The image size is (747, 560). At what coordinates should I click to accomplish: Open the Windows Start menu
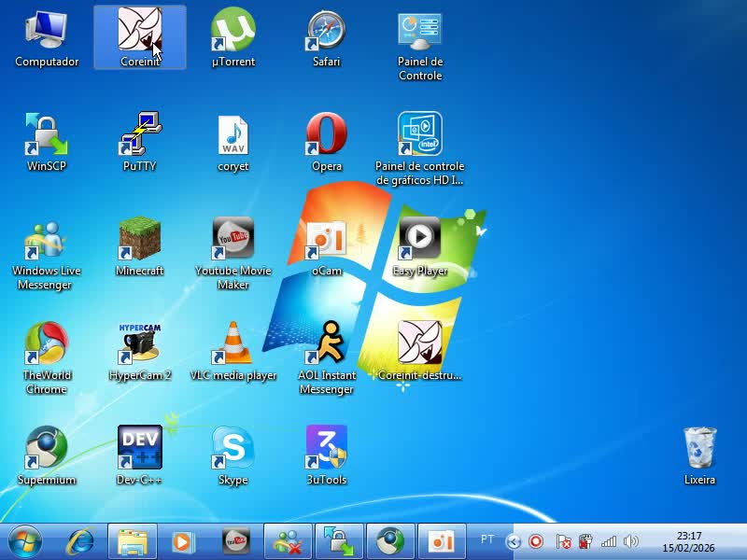click(24, 541)
